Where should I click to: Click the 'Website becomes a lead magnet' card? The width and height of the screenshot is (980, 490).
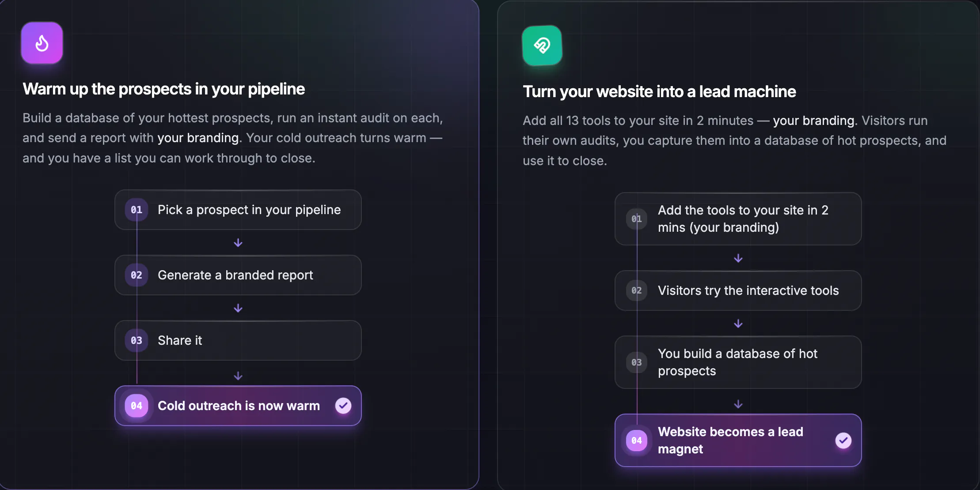point(738,440)
